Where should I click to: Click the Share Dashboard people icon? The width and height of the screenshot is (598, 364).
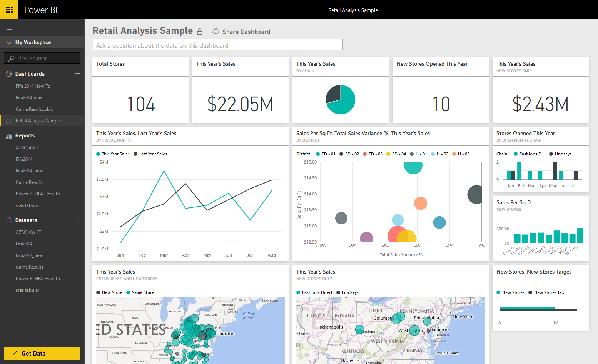coord(215,31)
